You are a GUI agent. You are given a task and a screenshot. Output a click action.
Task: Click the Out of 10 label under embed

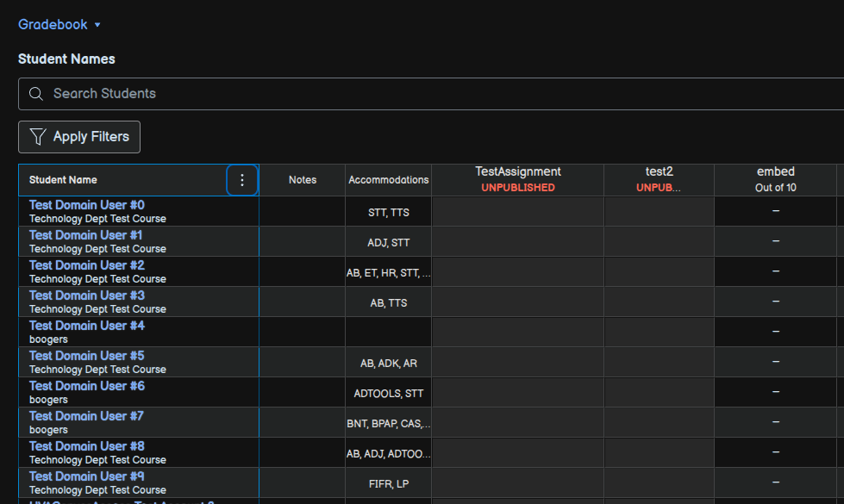(x=776, y=188)
